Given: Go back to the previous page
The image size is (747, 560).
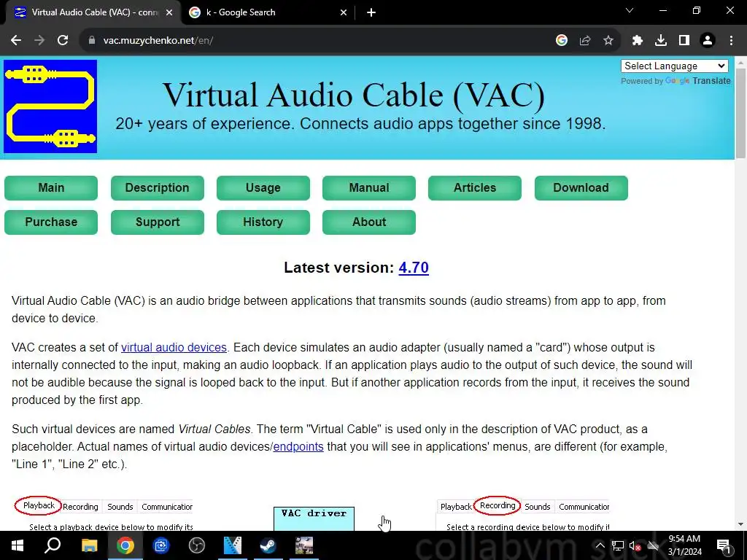Looking at the screenshot, I should (16, 41).
